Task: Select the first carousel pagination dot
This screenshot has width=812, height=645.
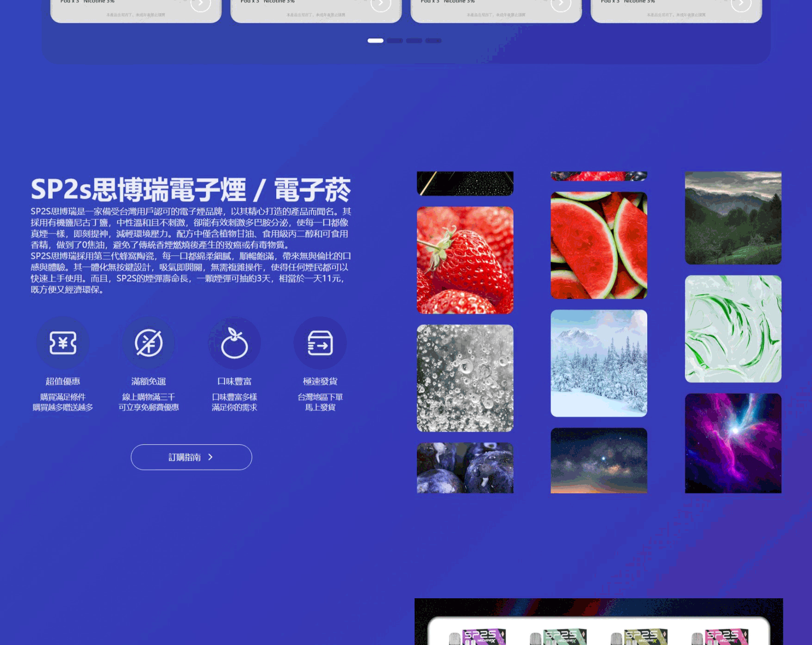Action: (375, 41)
